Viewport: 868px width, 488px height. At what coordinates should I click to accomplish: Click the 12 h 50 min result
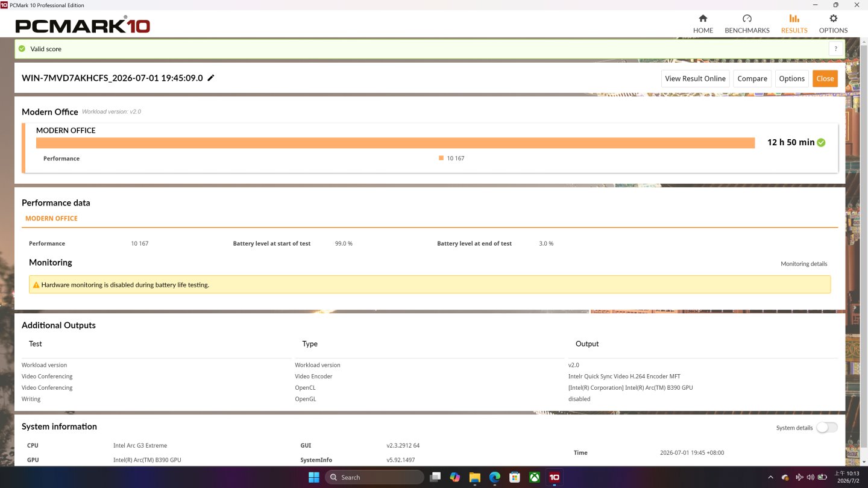point(791,143)
